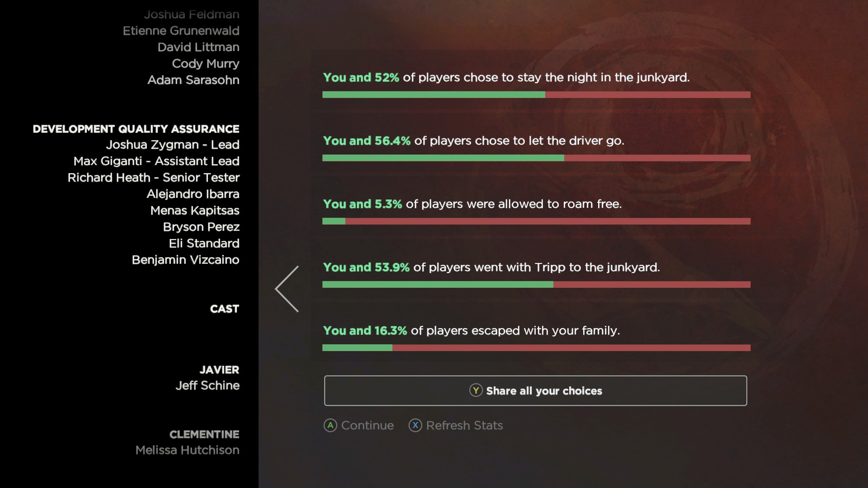Click the CAST credits heading
Image resolution: width=868 pixels, height=488 pixels.
coord(225,309)
